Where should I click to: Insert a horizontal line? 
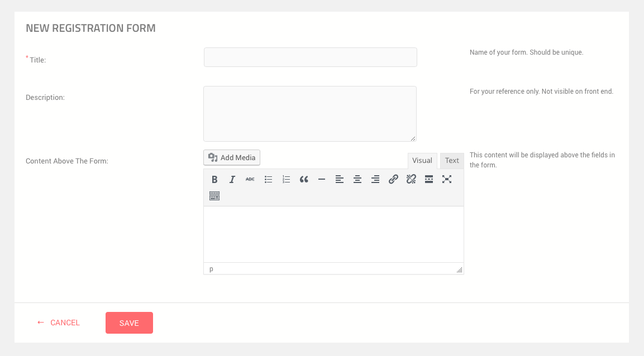click(322, 180)
